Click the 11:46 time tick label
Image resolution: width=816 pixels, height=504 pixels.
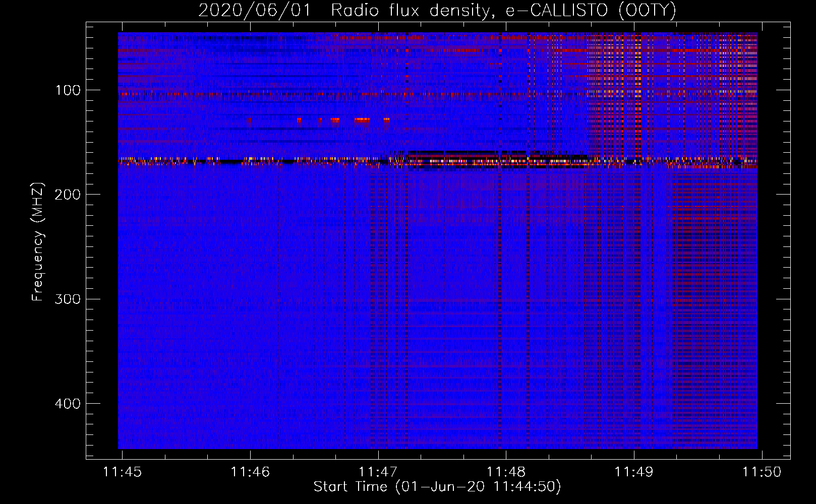click(x=251, y=472)
